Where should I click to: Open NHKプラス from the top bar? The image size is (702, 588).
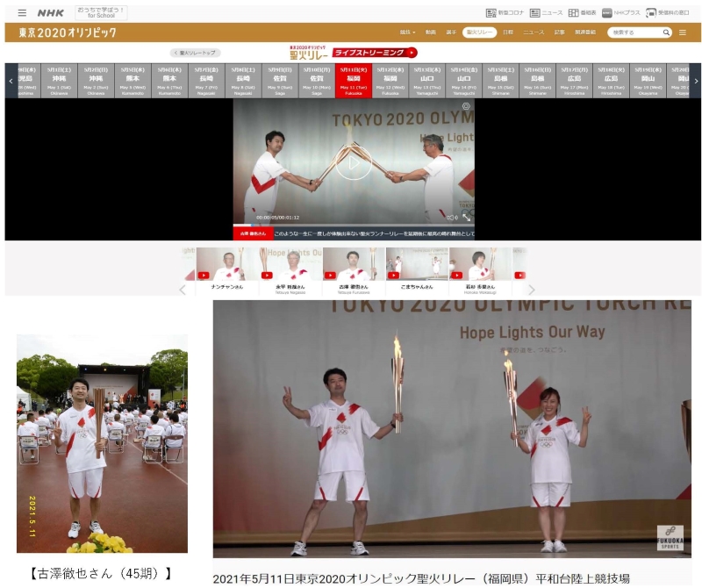621,13
